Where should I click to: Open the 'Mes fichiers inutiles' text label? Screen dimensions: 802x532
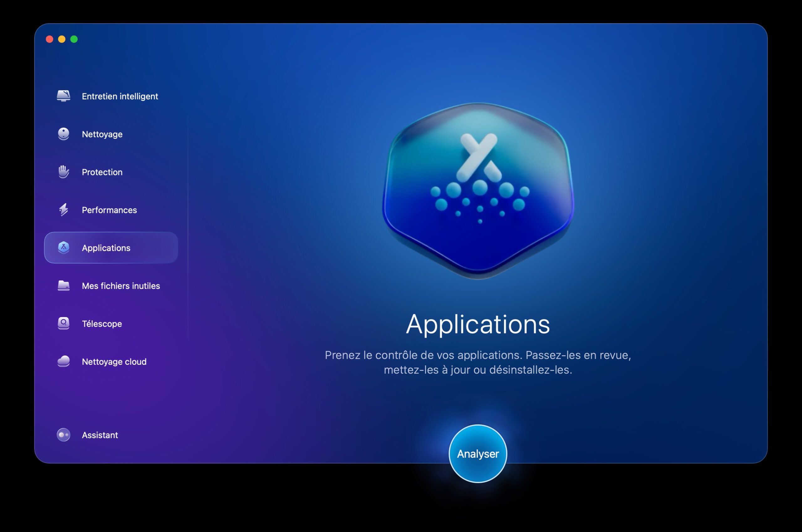(x=121, y=286)
